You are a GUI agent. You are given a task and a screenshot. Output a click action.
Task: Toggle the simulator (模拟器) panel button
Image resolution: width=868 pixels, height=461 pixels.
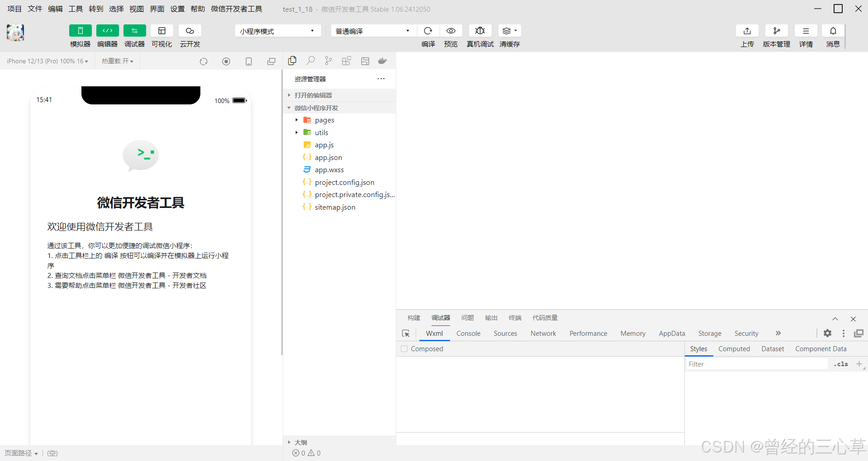[x=80, y=31]
